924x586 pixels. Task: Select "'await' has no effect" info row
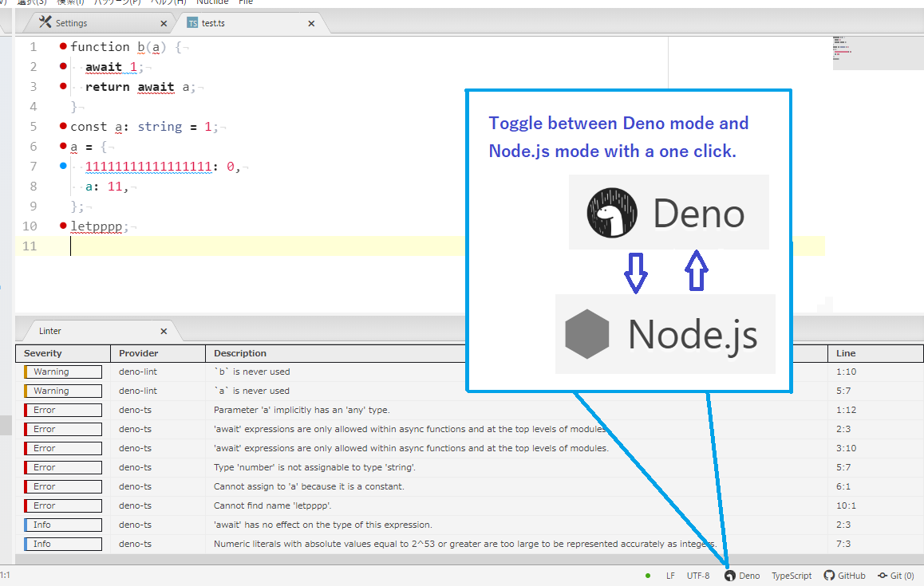(x=469, y=525)
